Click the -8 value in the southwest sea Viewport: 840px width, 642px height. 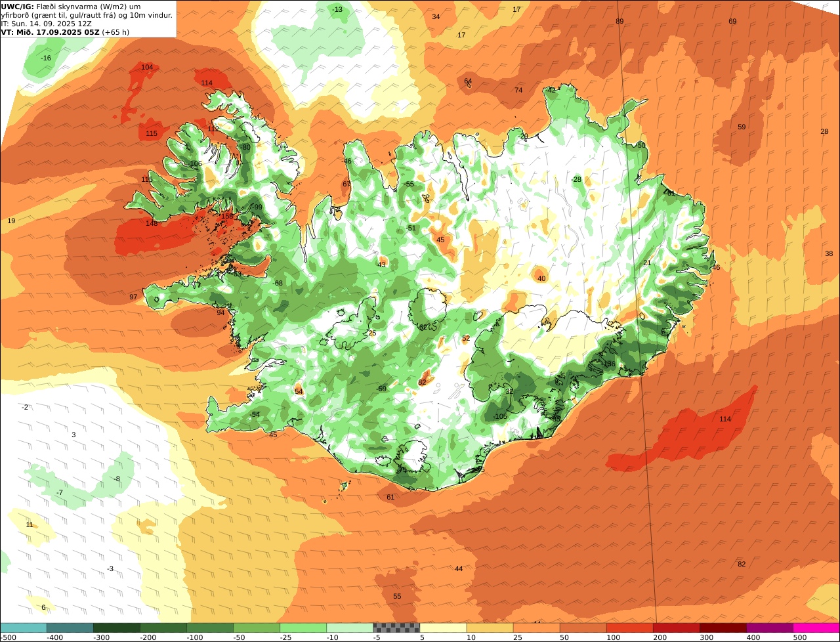(x=117, y=479)
